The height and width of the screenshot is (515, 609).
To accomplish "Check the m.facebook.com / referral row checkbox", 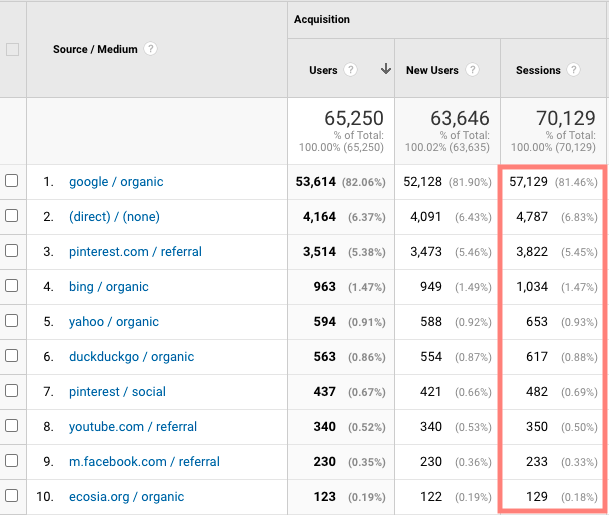I will point(12,461).
